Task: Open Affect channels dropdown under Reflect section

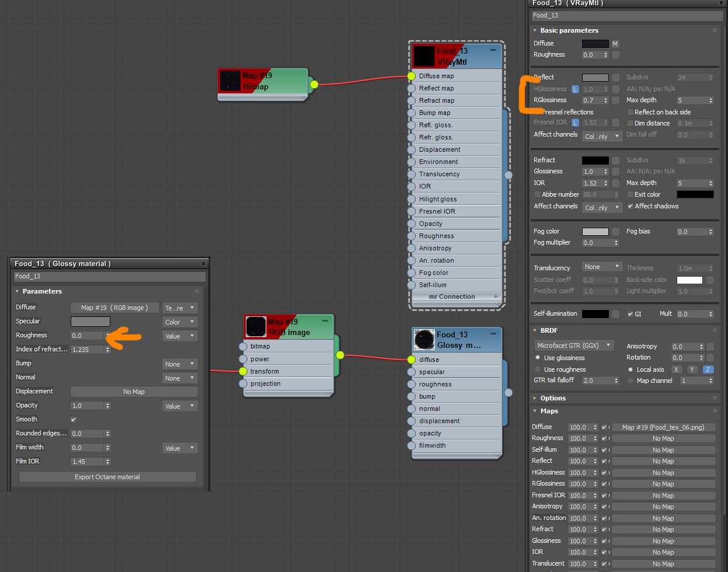Action: (x=602, y=137)
